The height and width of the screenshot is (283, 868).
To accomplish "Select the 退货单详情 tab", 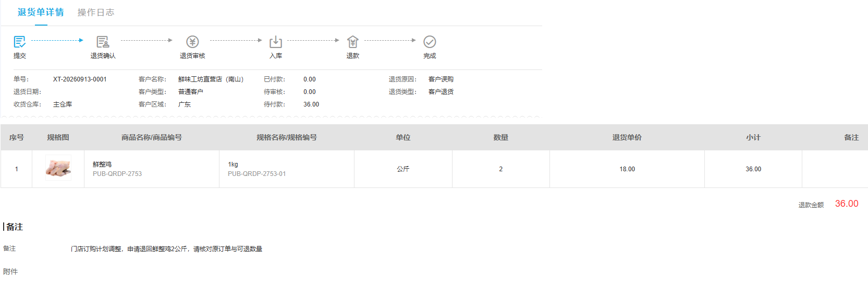I will click(x=41, y=13).
